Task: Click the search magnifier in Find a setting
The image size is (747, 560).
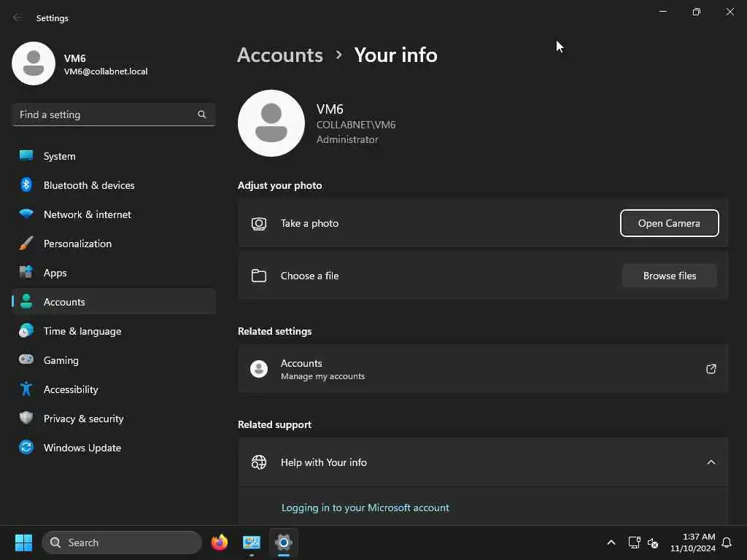Action: point(202,114)
